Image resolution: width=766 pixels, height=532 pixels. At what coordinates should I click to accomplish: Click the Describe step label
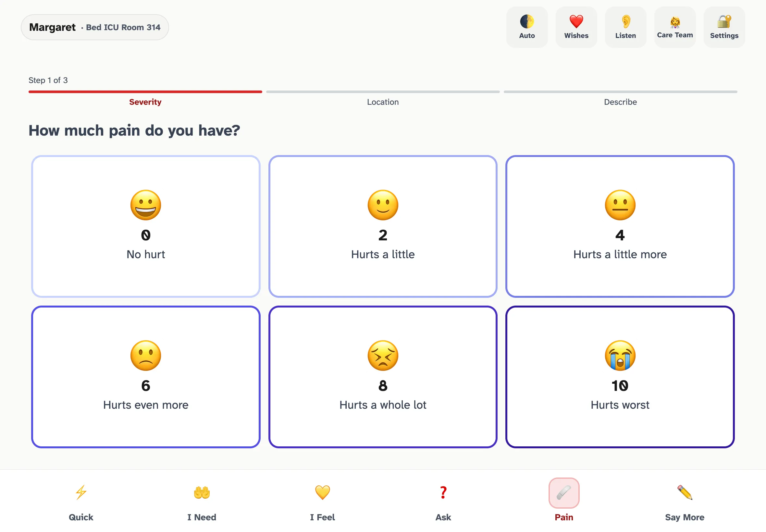pos(620,102)
